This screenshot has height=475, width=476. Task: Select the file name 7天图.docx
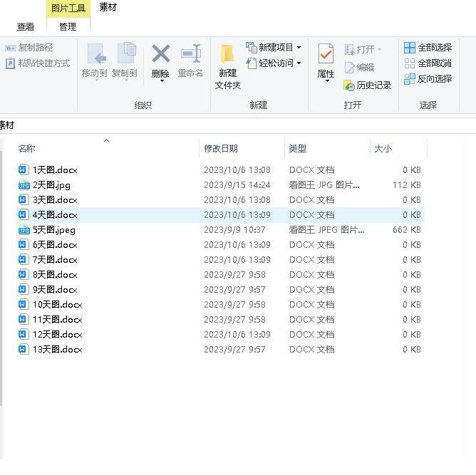coord(55,260)
